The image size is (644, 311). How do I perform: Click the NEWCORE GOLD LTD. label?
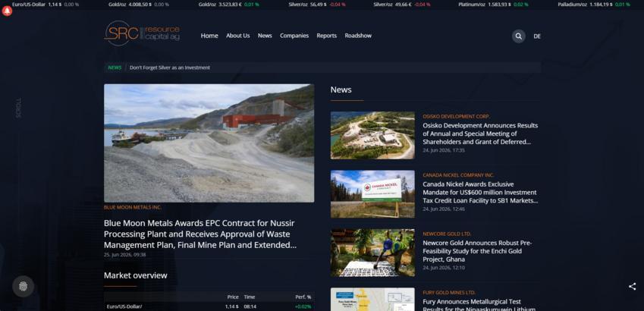click(x=447, y=234)
